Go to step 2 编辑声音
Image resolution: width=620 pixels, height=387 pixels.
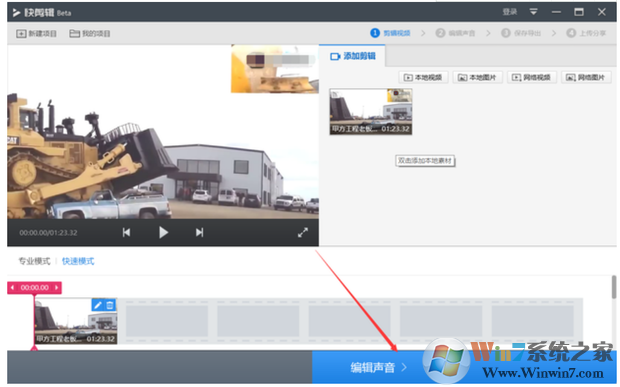click(455, 33)
